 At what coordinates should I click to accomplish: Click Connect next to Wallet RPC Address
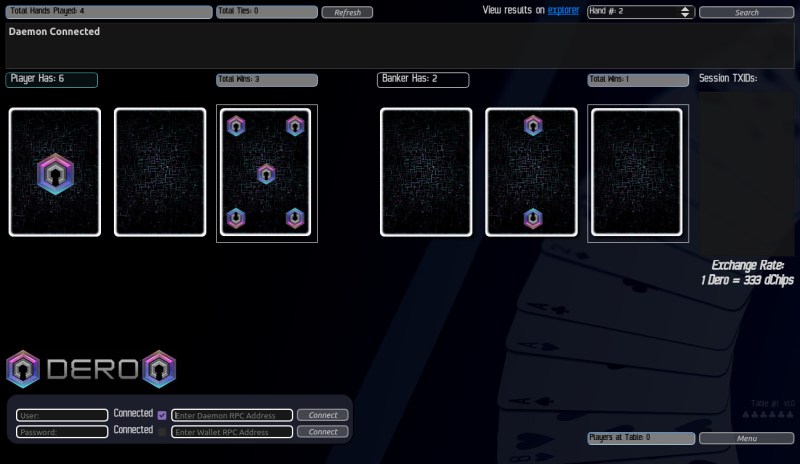point(322,432)
